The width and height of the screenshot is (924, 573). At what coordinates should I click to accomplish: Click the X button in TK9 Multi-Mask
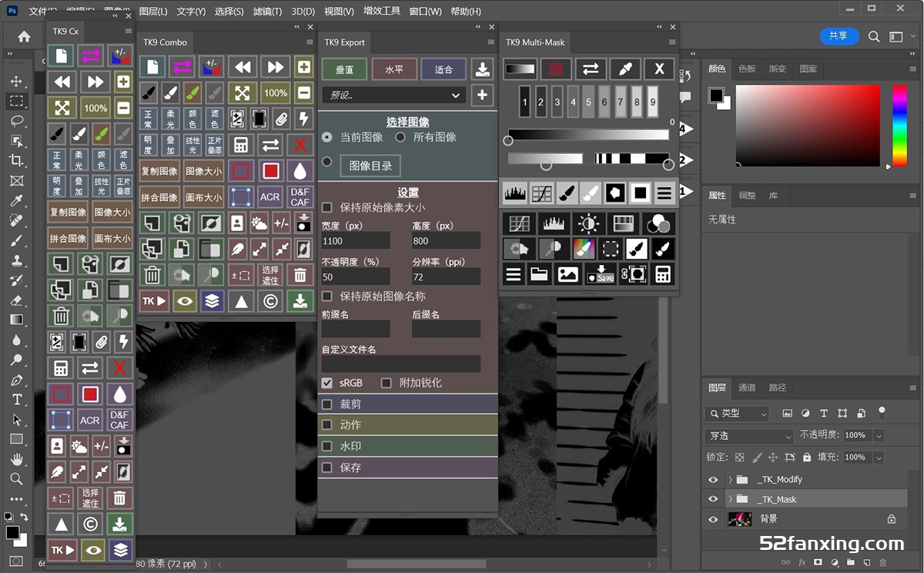pos(659,69)
